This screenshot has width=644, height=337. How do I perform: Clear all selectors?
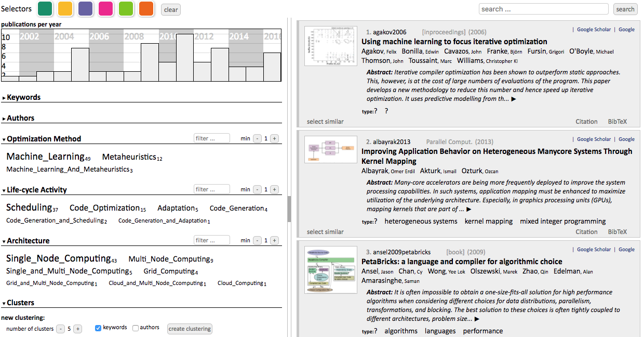[171, 9]
